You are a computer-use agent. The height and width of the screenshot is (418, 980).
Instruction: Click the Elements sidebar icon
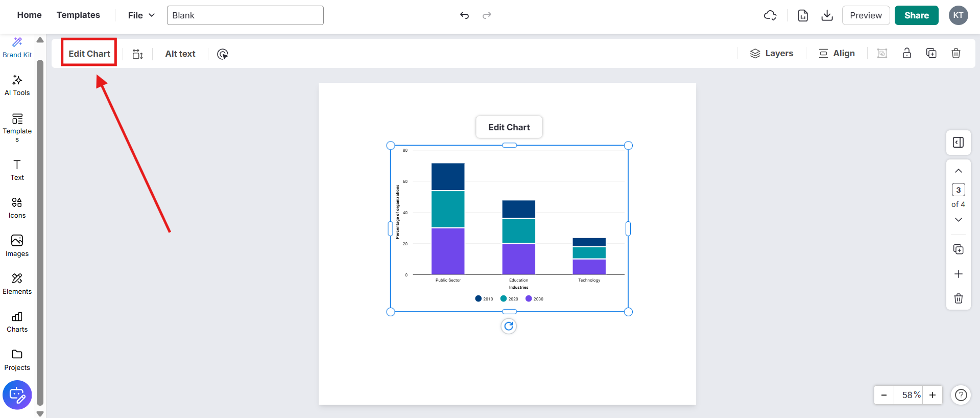click(x=17, y=284)
